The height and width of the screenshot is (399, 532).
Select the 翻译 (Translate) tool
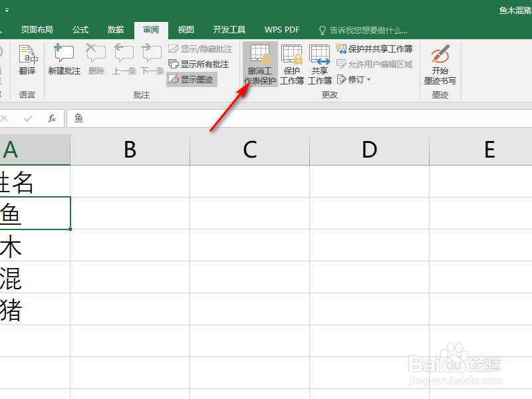tap(27, 60)
